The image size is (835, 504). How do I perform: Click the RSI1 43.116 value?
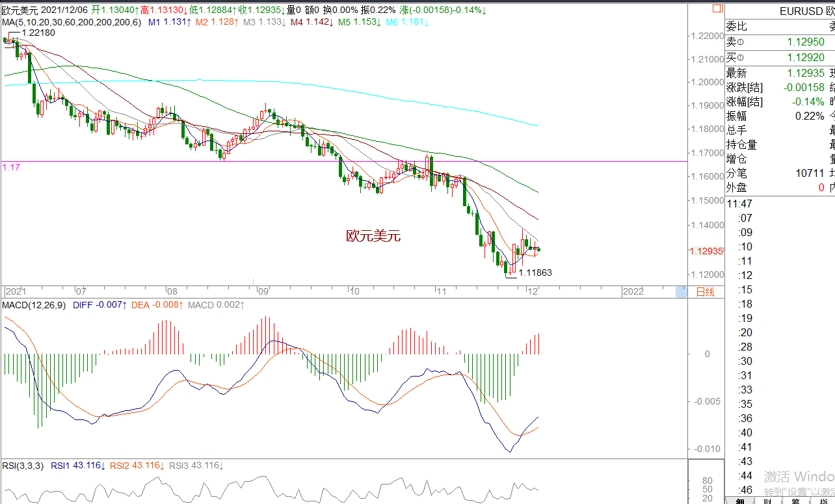tap(77, 466)
